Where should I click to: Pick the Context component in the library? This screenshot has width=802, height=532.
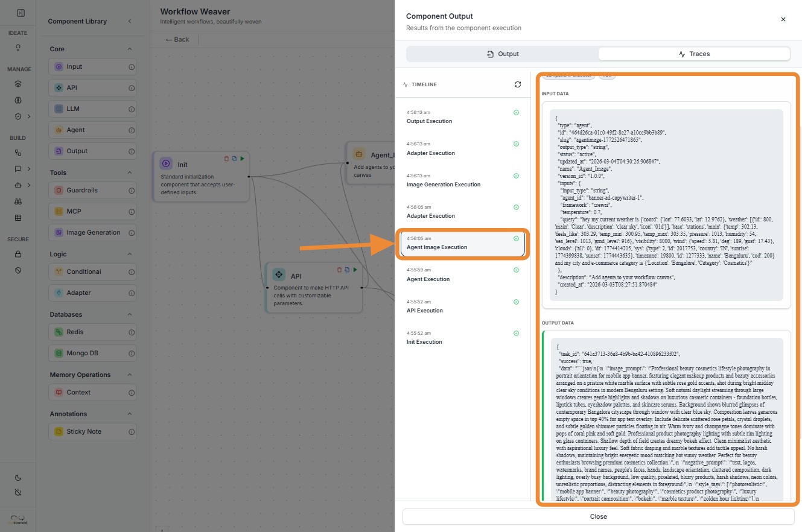point(92,393)
